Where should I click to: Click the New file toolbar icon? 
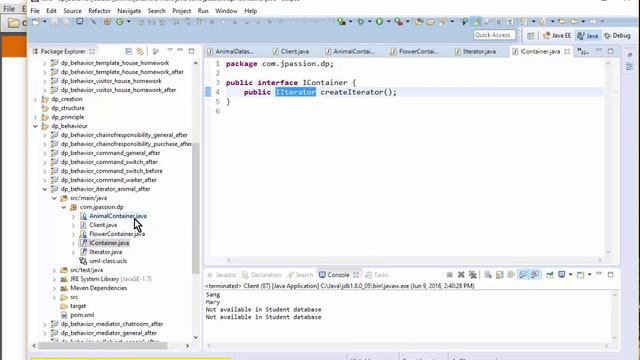coord(36,22)
